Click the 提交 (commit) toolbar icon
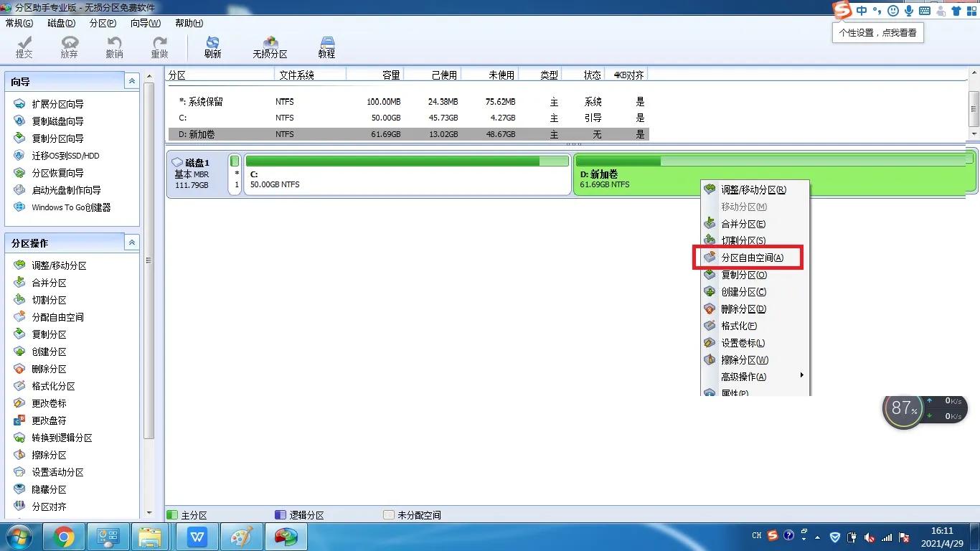Image resolution: width=980 pixels, height=551 pixels. coord(24,47)
